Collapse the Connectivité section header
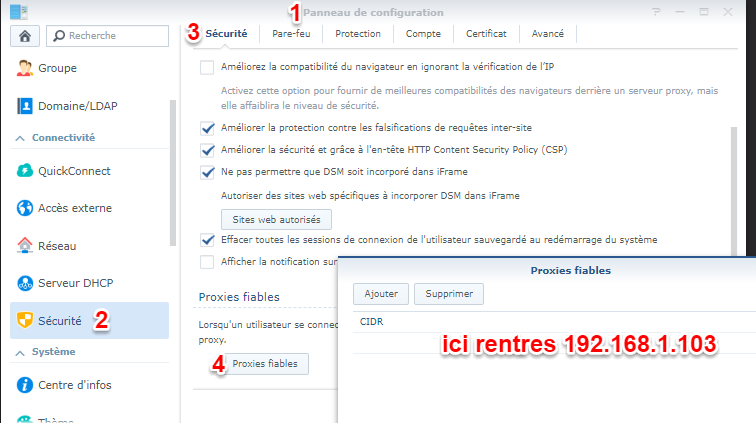The width and height of the screenshot is (756, 423). tap(63, 138)
